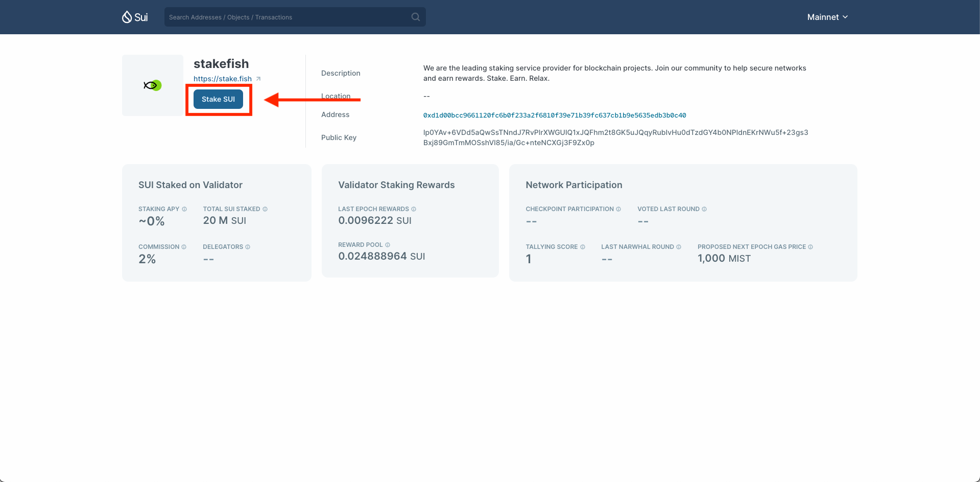The image size is (980, 482).
Task: Show info for Reward Pool
Action: 388,245
